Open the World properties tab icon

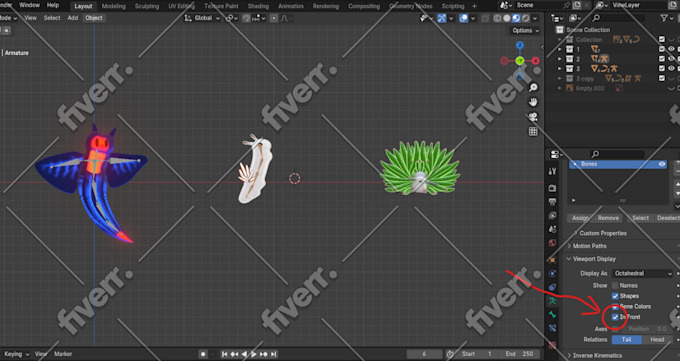(x=552, y=243)
